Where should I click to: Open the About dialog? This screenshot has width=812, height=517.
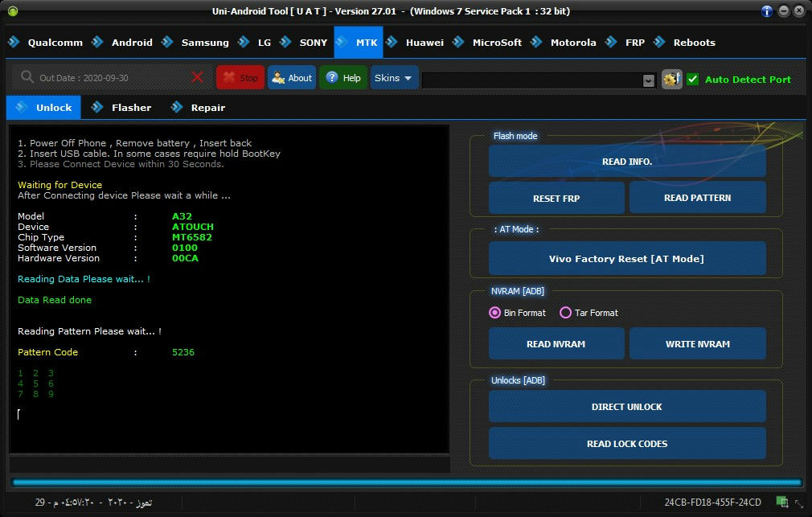pos(292,78)
